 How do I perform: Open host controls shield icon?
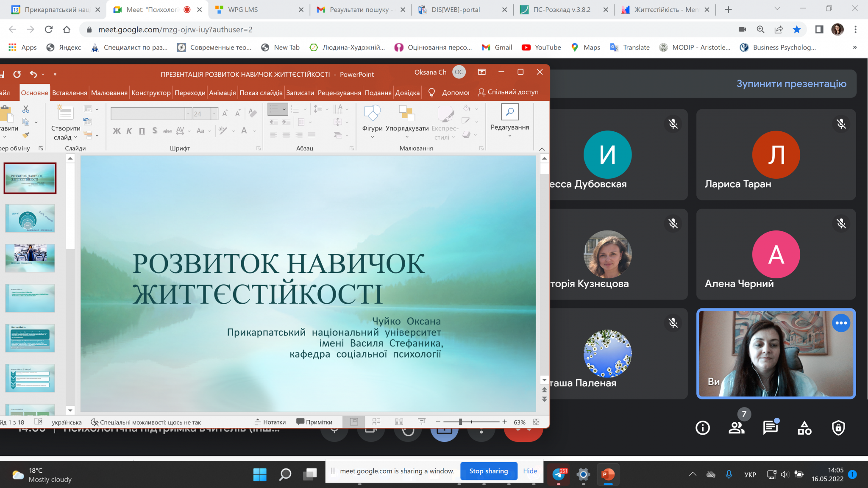(x=838, y=428)
